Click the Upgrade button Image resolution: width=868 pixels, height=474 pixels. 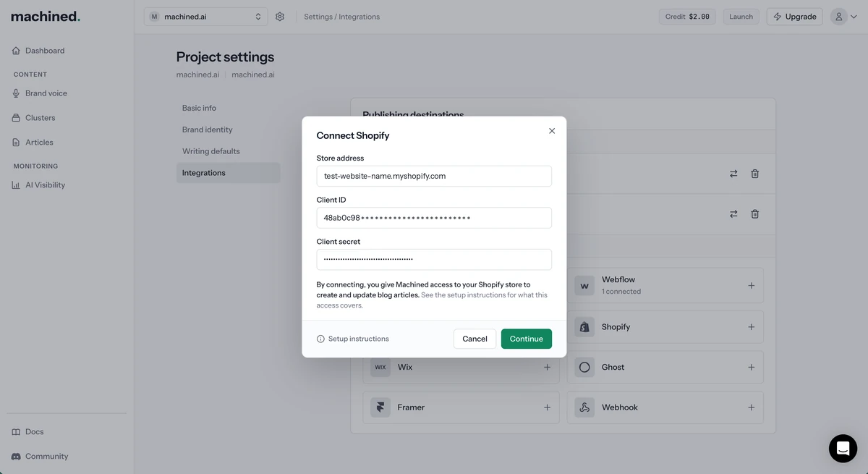[x=794, y=17]
